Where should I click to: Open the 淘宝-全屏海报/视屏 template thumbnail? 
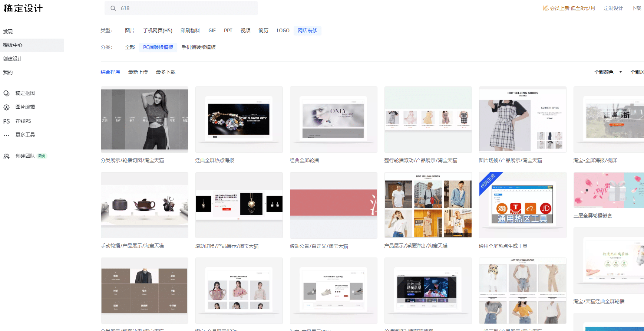(x=609, y=119)
